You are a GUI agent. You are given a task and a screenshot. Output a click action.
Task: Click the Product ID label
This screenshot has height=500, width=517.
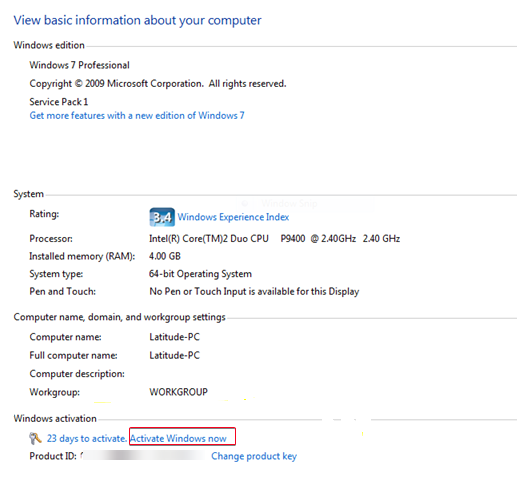[x=53, y=456]
